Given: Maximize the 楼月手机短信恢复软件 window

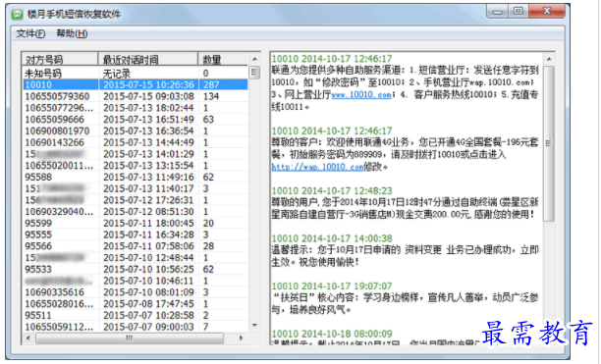Looking at the screenshot, I should point(519,11).
